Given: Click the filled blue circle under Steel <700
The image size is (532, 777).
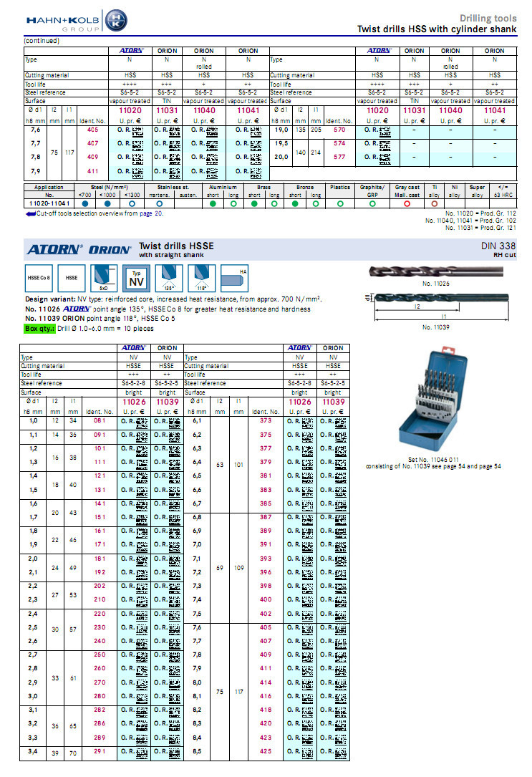Looking at the screenshot, I should tap(85, 203).
